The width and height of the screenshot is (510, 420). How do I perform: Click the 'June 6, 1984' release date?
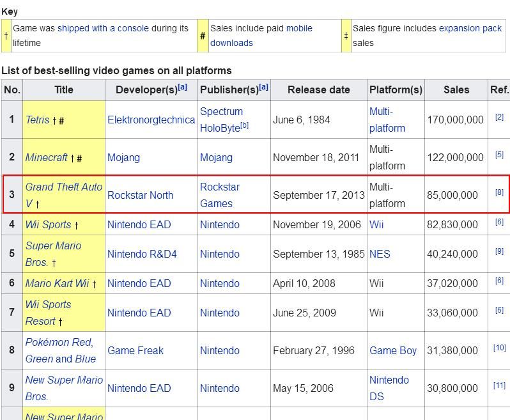pyautogui.click(x=302, y=120)
